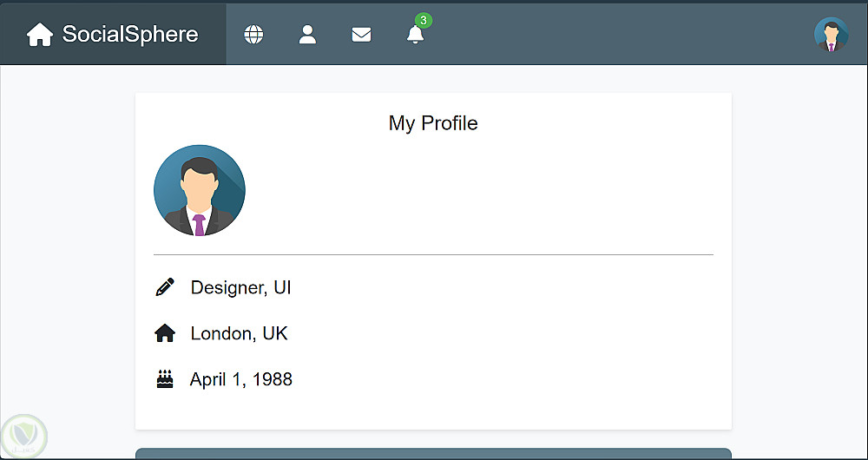Expand the gray panel below the profile card
Screen dimensions: 868x460
coord(433,454)
